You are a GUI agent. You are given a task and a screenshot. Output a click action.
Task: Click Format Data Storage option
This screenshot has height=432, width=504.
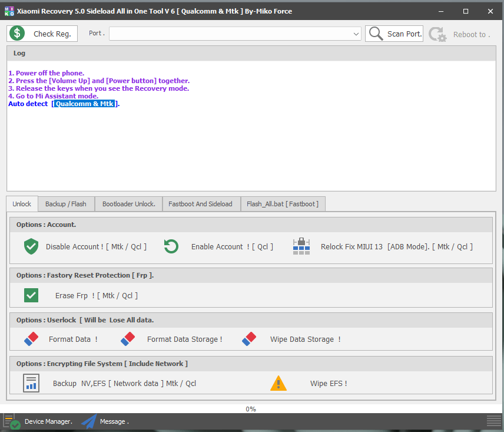click(184, 339)
